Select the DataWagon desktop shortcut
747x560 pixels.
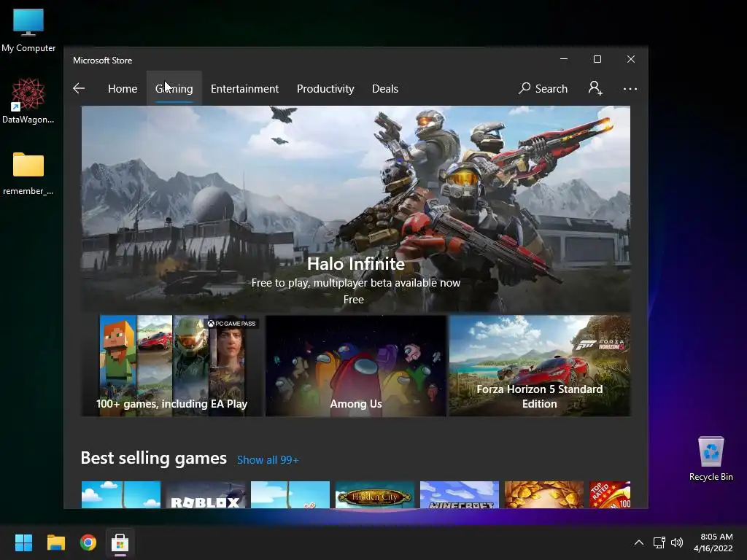click(x=28, y=101)
